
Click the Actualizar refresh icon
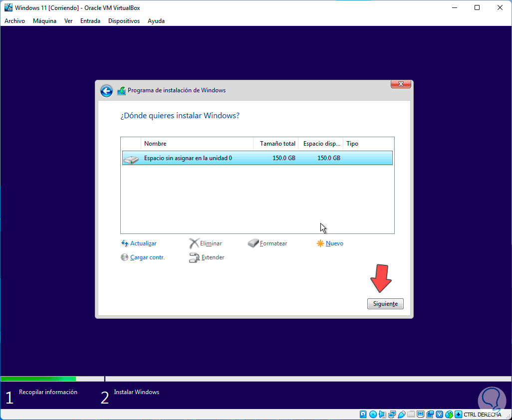125,243
